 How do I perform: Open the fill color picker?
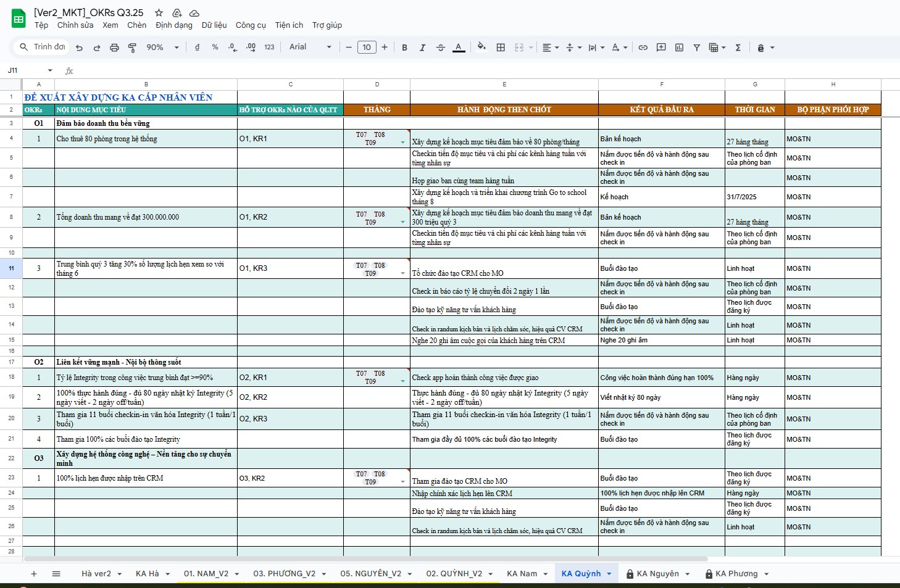[x=481, y=48]
